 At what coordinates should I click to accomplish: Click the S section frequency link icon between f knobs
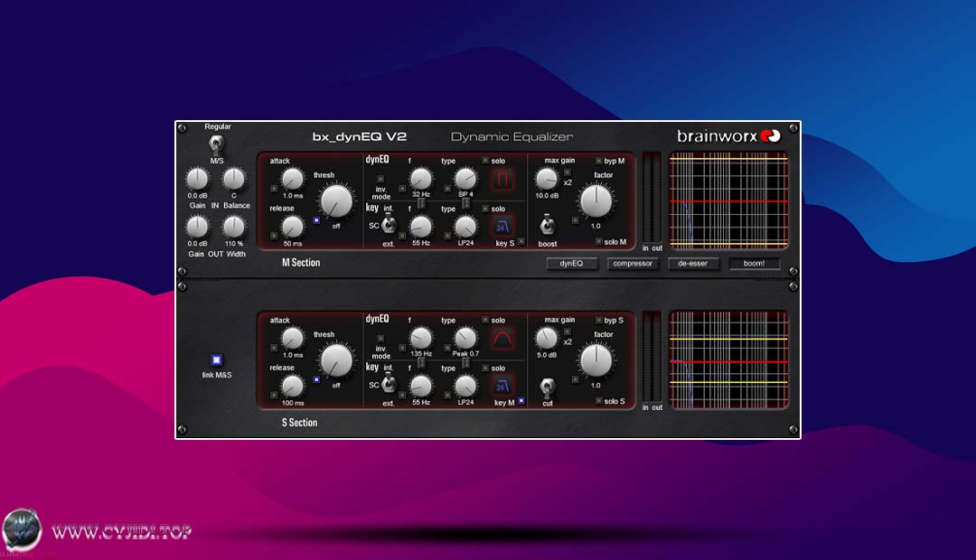[421, 363]
